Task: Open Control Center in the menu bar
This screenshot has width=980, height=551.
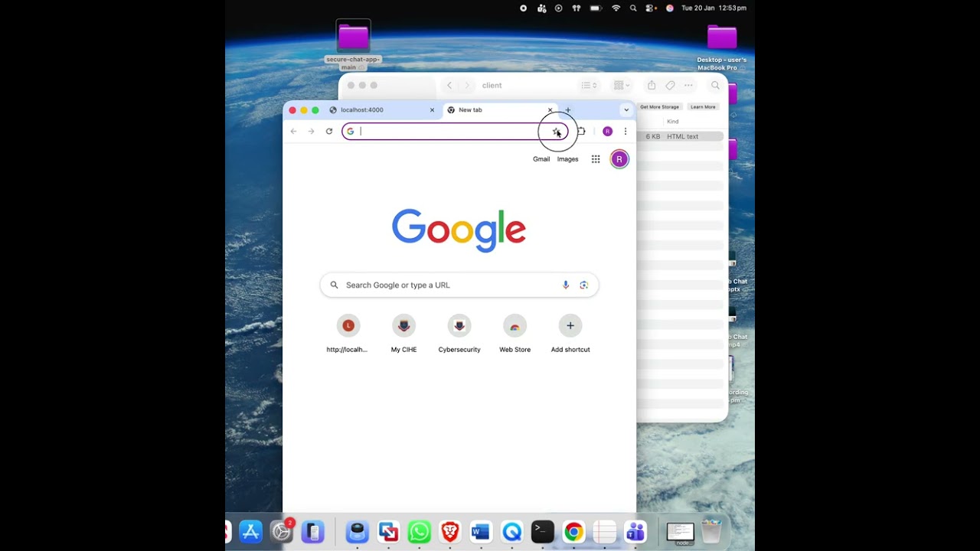Action: (651, 8)
